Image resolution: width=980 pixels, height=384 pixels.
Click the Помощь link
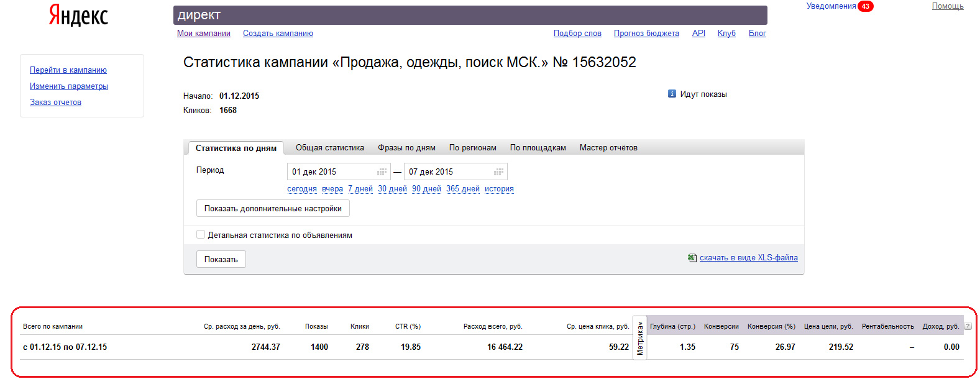click(x=948, y=6)
